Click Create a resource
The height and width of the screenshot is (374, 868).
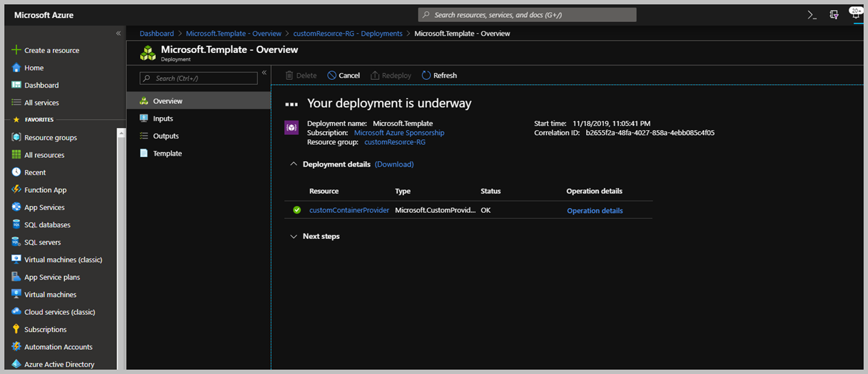(46, 50)
